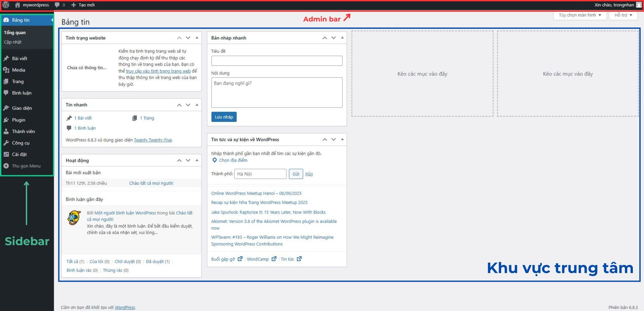
Task: Click the Tiêu đề input field
Action: (x=277, y=61)
